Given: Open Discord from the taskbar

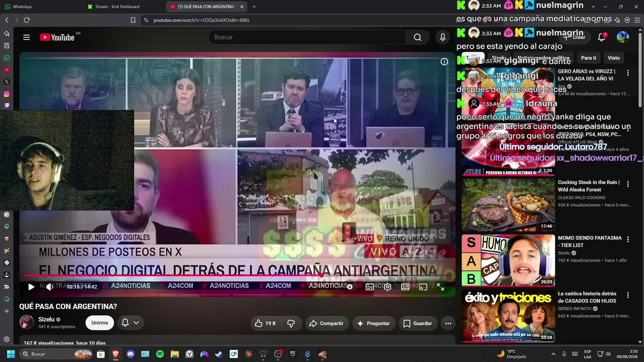Looking at the screenshot, I should click(x=131, y=354).
